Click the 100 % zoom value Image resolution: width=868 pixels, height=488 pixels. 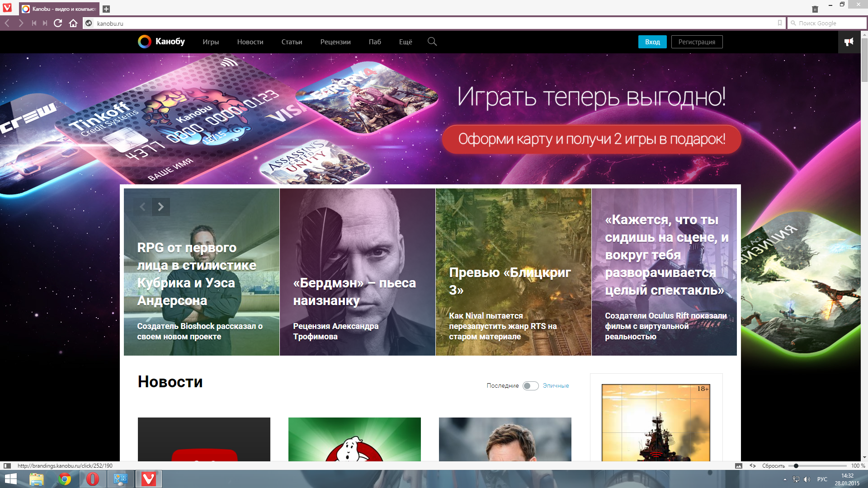click(858, 466)
